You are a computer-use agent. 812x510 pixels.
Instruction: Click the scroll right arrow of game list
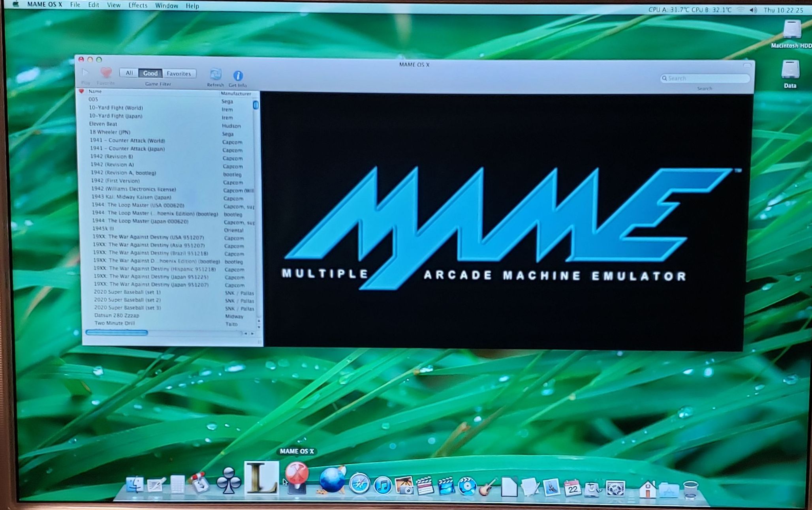tap(252, 334)
